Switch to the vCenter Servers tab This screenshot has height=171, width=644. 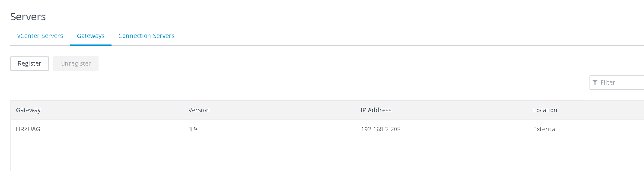click(40, 36)
